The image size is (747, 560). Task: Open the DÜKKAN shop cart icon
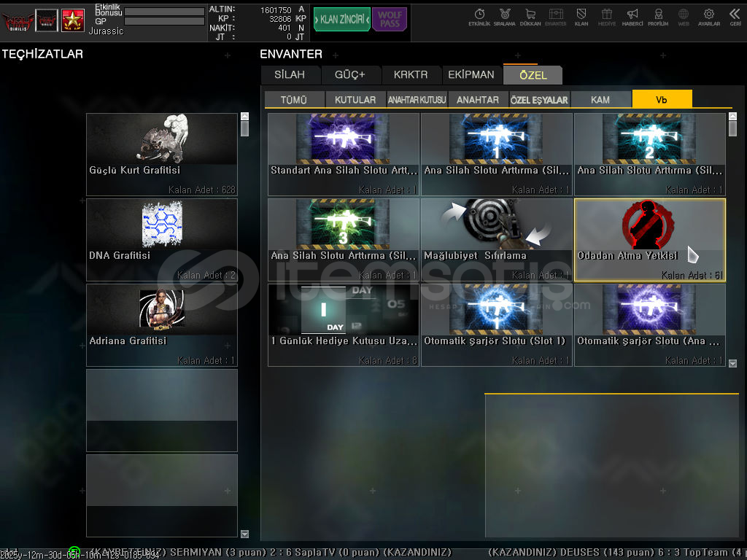tap(530, 17)
